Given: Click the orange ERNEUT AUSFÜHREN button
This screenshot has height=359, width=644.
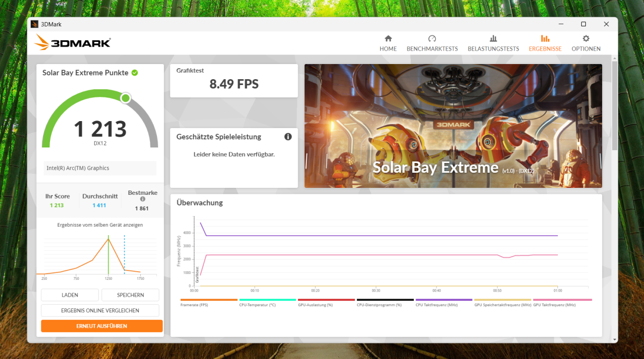Looking at the screenshot, I should tap(102, 326).
